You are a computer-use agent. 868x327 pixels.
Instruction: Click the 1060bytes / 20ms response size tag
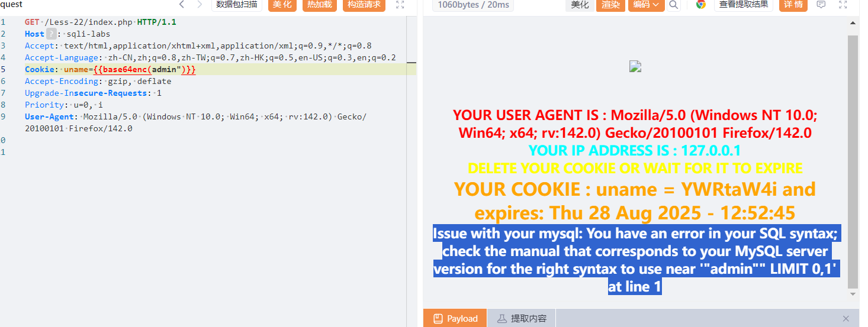click(473, 5)
